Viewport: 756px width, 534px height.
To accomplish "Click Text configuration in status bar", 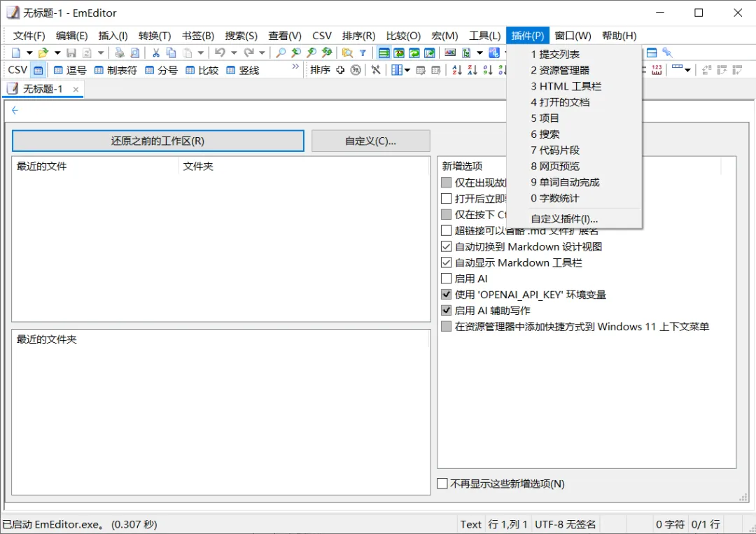I will (470, 524).
